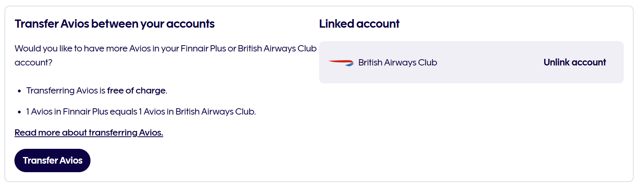
Task: Click the British Airways speedmarq logo
Action: coord(341,63)
